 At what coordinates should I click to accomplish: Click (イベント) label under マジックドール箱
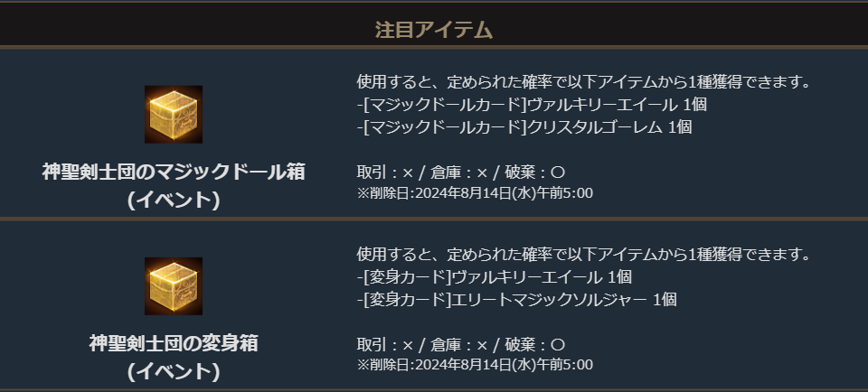coord(174,200)
